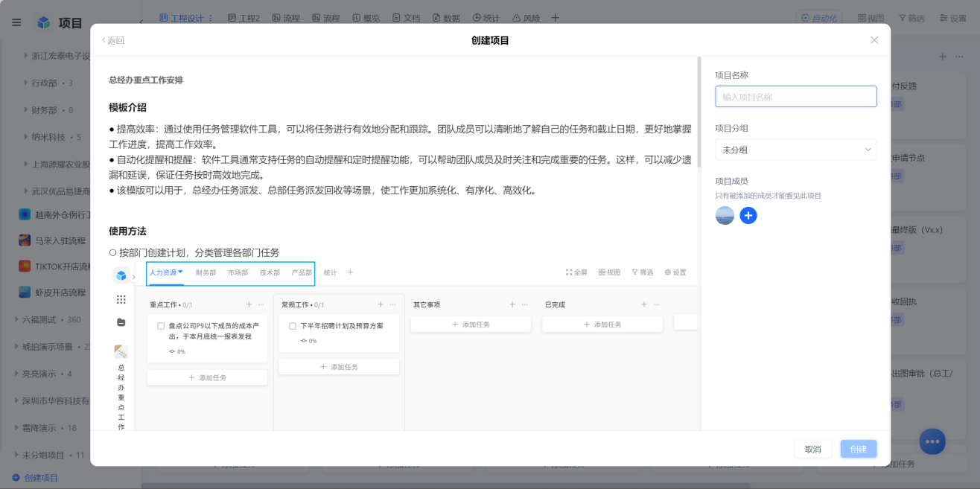Click the TIKTOK开店流程 project icon
The height and width of the screenshot is (489, 980).
[25, 266]
